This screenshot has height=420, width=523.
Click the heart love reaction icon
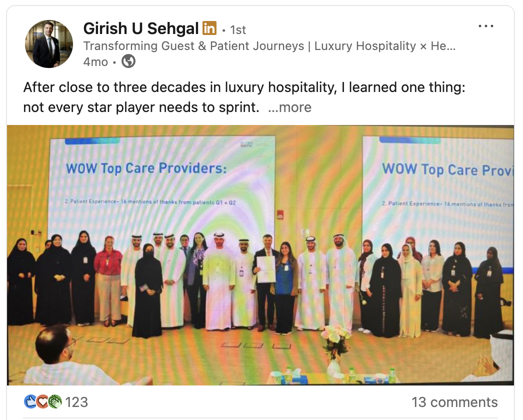42,401
